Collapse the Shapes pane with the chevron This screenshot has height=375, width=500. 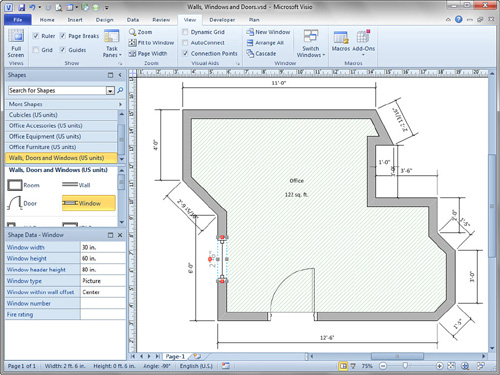pos(120,75)
